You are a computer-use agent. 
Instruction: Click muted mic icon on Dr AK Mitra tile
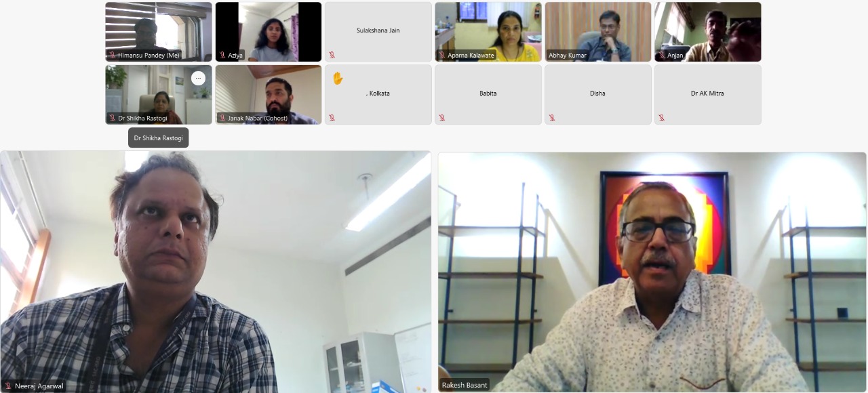[x=662, y=118]
